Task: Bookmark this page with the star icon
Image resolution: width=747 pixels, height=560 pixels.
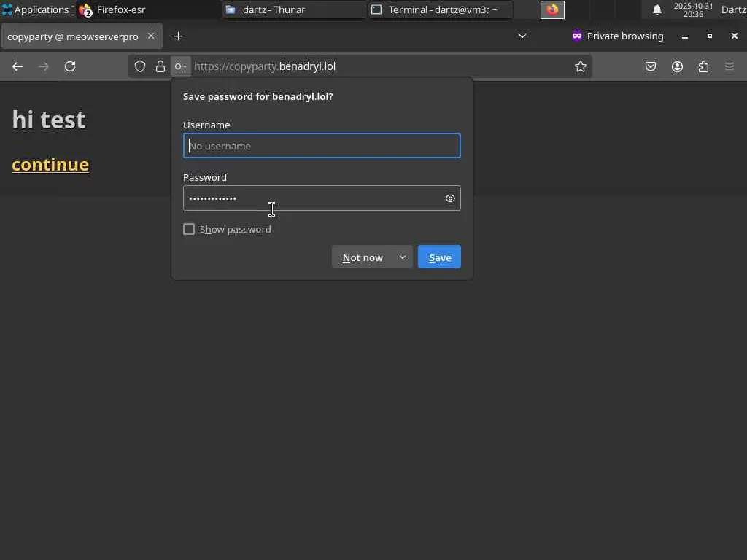Action: tap(581, 66)
